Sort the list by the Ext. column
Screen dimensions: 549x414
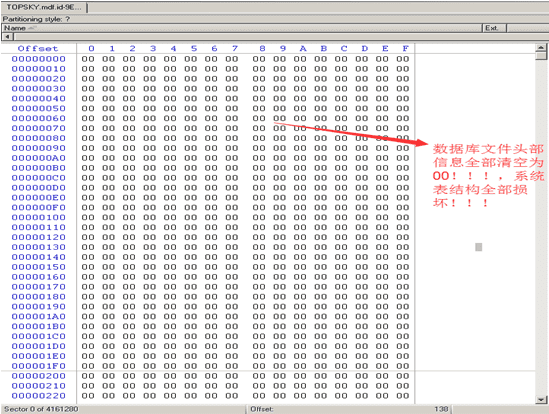[494, 28]
